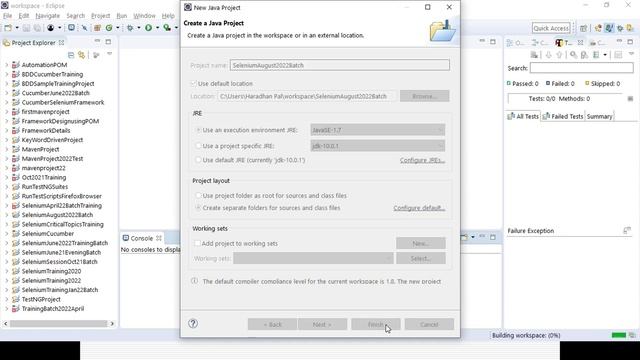Collapse all in Project Explorer
Screen dimensions: 640x360
pos(71,55)
